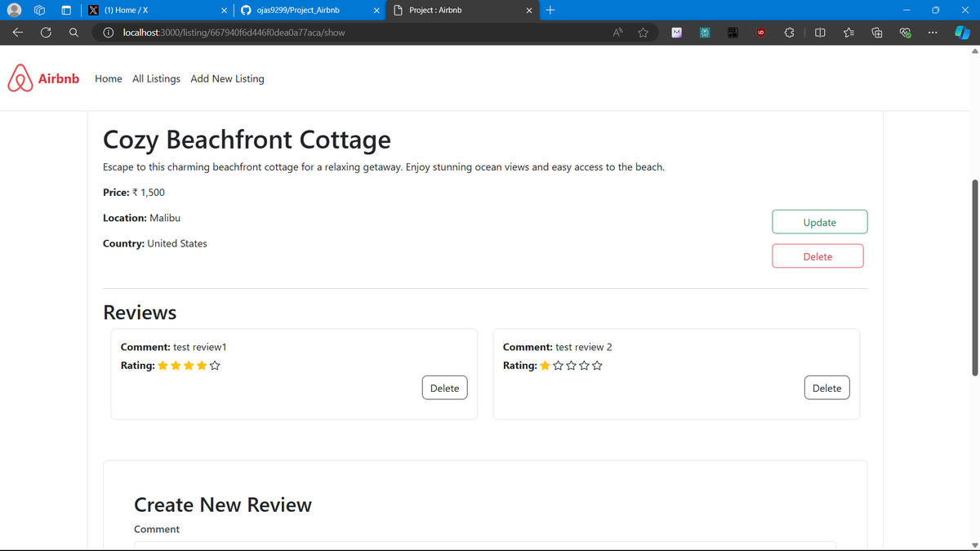Click the purple extension icon after favorites star
980x551 pixels.
click(x=677, y=33)
